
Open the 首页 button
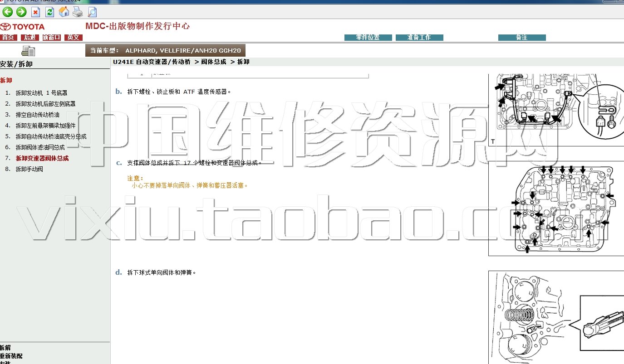point(9,38)
